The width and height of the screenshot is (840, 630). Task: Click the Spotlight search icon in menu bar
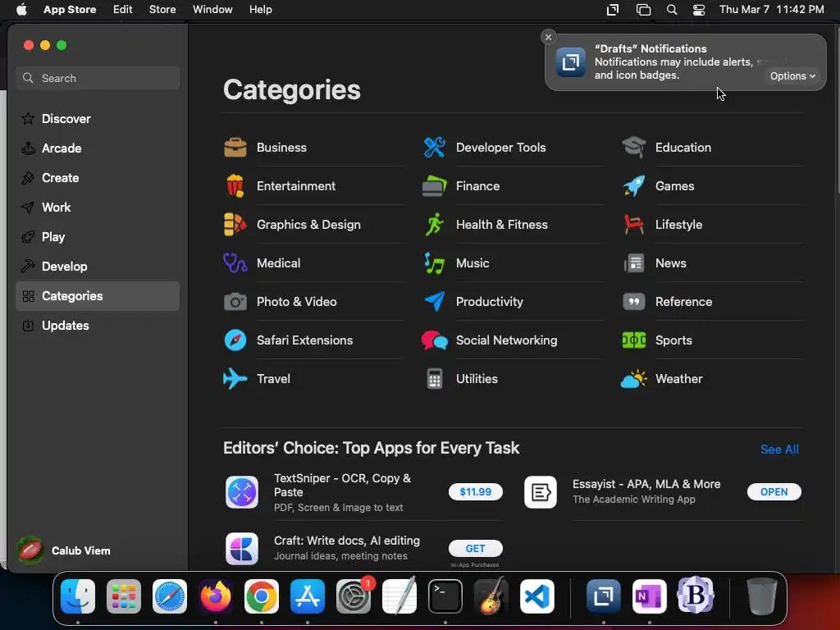[672, 10]
